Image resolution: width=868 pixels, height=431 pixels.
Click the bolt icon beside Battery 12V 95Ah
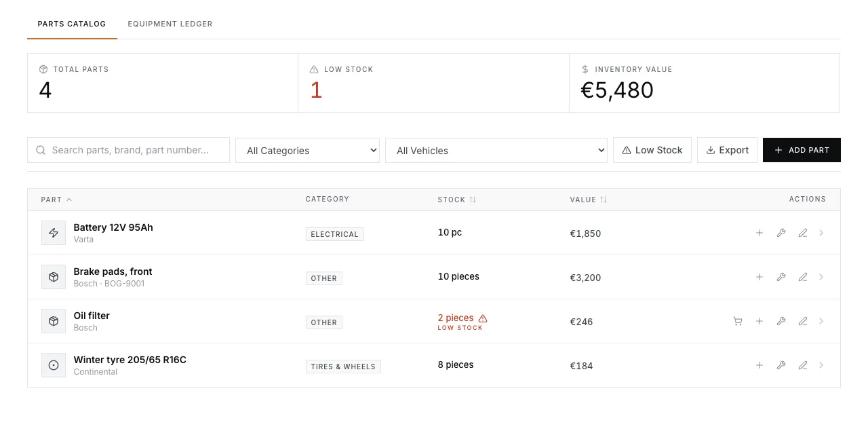click(54, 233)
